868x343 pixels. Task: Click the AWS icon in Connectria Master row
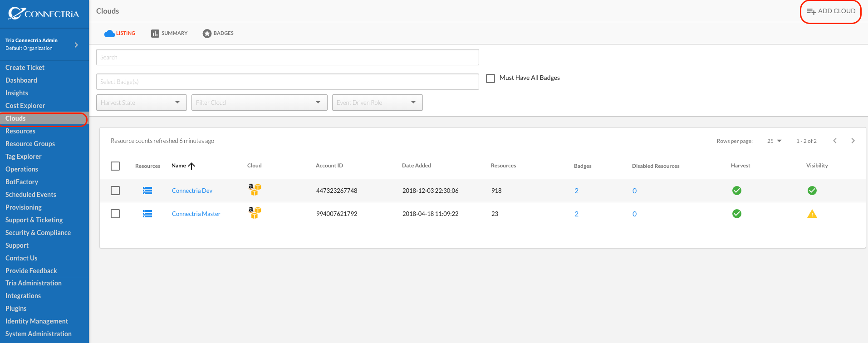(255, 213)
